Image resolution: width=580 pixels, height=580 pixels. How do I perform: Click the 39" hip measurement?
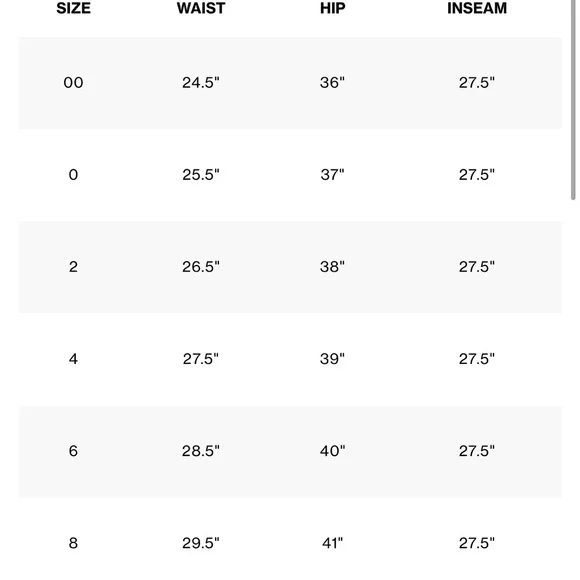pos(333,359)
